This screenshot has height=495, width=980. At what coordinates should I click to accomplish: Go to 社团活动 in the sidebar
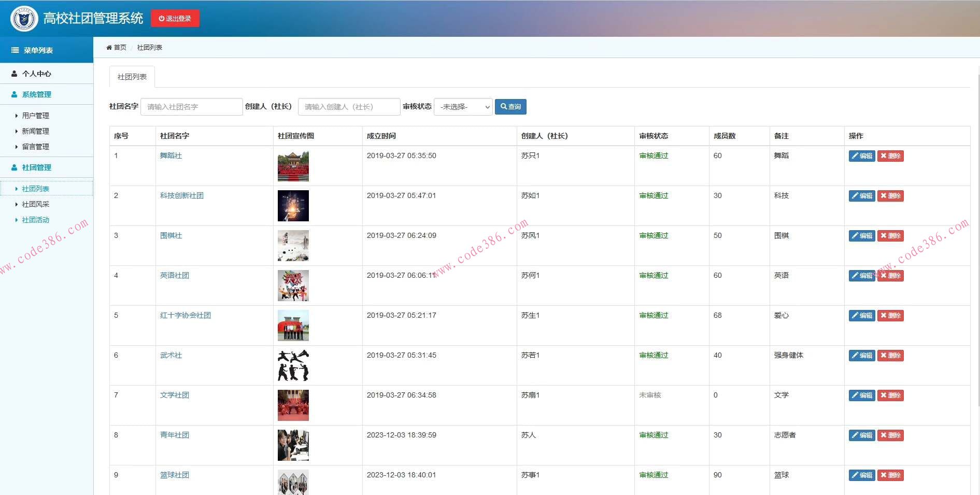tap(35, 220)
